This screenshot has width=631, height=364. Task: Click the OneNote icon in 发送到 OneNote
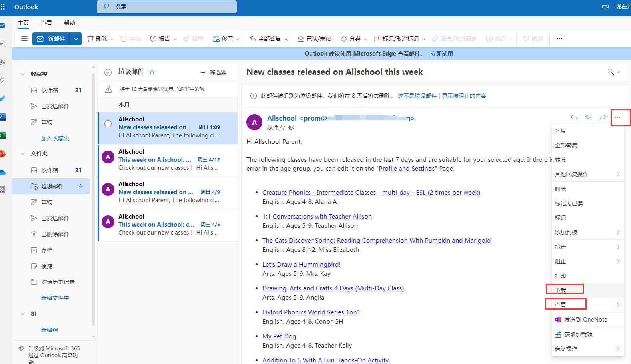click(558, 320)
